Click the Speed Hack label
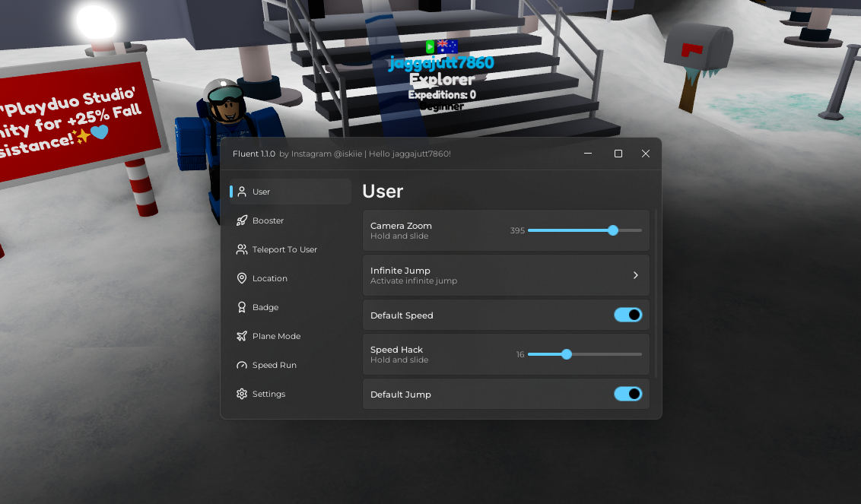This screenshot has width=861, height=504. click(396, 350)
